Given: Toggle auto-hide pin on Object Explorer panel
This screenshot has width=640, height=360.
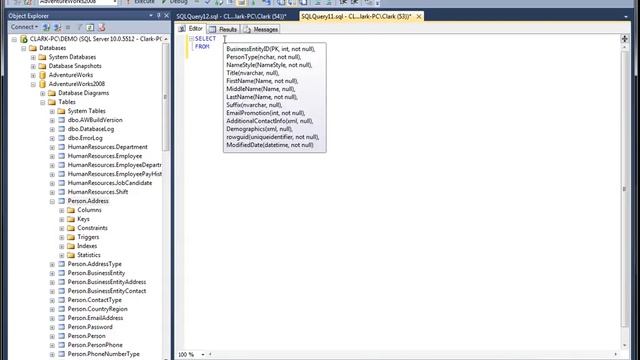Looking at the screenshot, I should tap(159, 16).
